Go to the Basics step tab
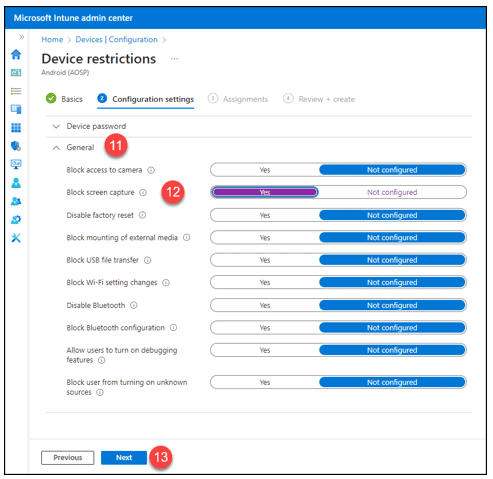 tap(64, 99)
